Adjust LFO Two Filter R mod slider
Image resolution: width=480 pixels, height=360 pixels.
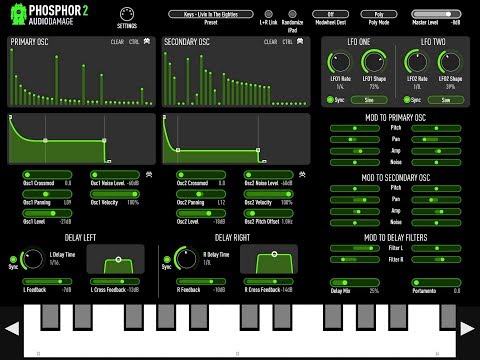coord(436,259)
